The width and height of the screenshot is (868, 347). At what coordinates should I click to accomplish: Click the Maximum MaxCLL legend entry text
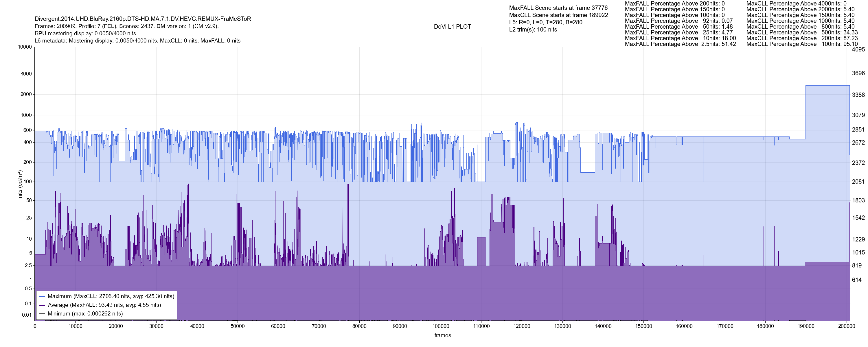[x=111, y=296]
